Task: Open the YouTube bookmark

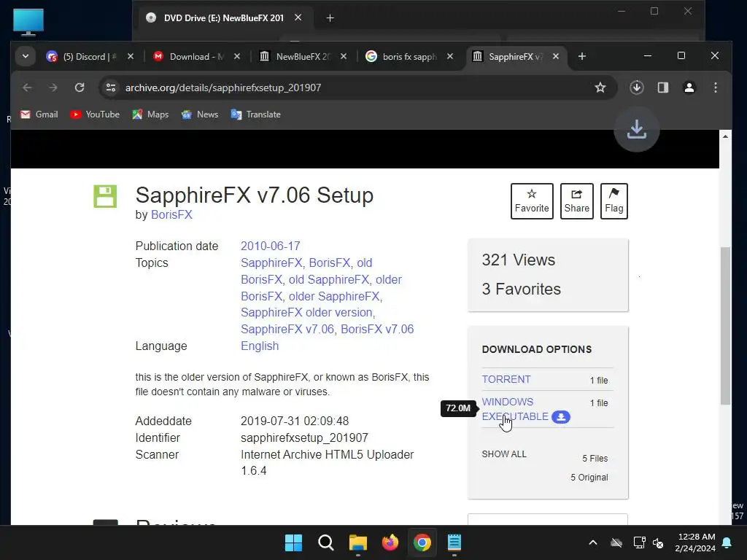Action: (x=95, y=114)
